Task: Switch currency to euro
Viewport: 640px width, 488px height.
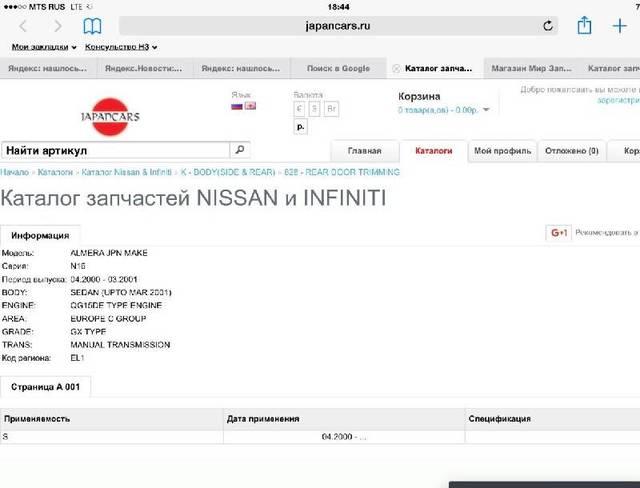Action: pos(300,108)
